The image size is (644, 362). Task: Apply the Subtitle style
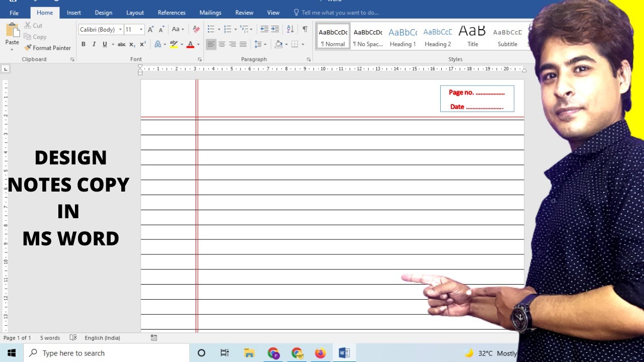[507, 37]
